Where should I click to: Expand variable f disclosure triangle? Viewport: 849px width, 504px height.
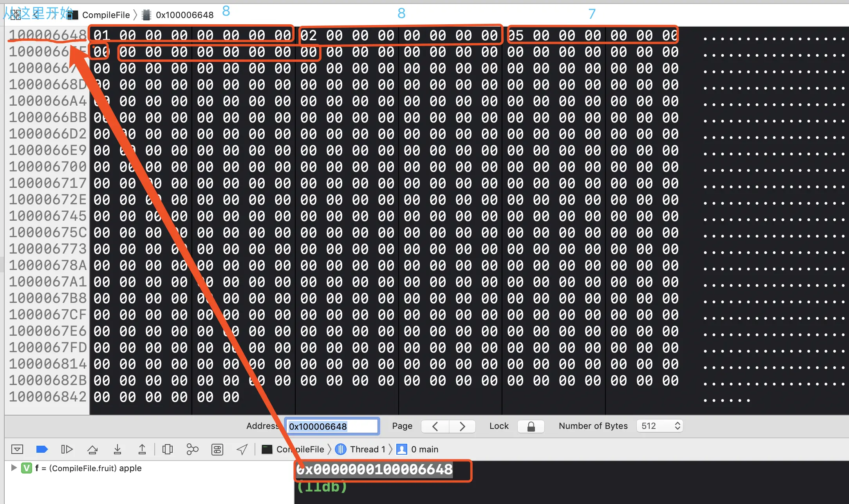(x=14, y=468)
